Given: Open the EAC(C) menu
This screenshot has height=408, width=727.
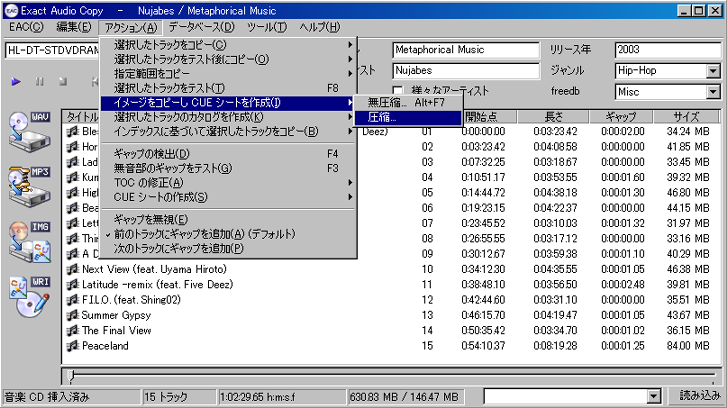Looking at the screenshot, I should click(x=26, y=27).
